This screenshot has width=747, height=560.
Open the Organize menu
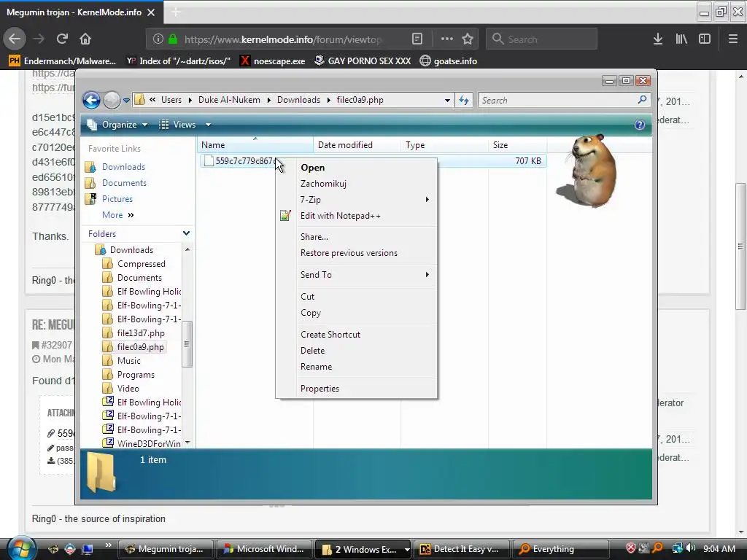tap(117, 125)
